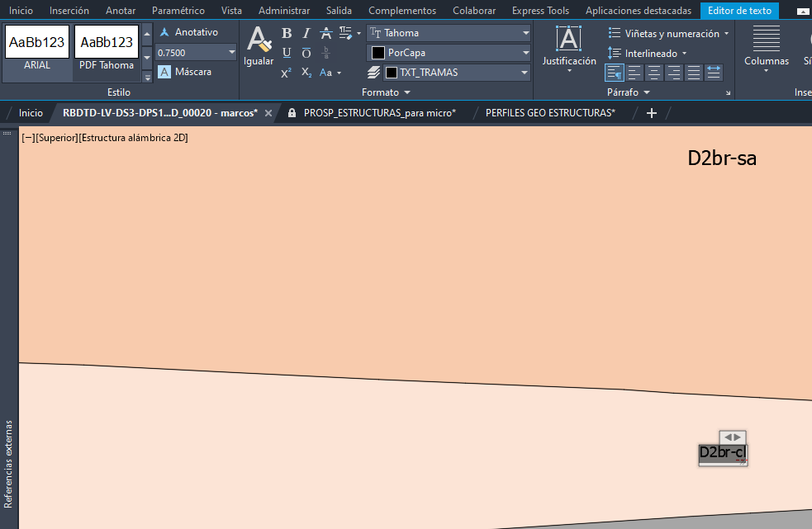Click black PorCapa color swatch

pyautogui.click(x=378, y=53)
